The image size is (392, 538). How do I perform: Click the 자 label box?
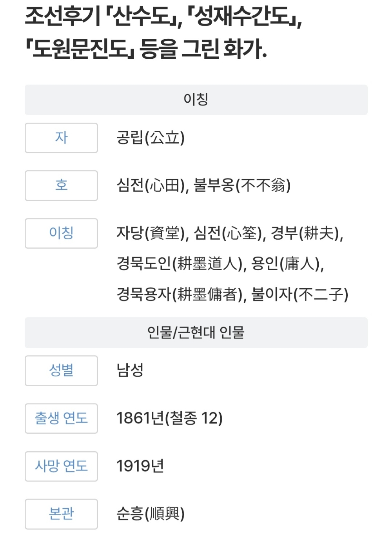tap(61, 138)
